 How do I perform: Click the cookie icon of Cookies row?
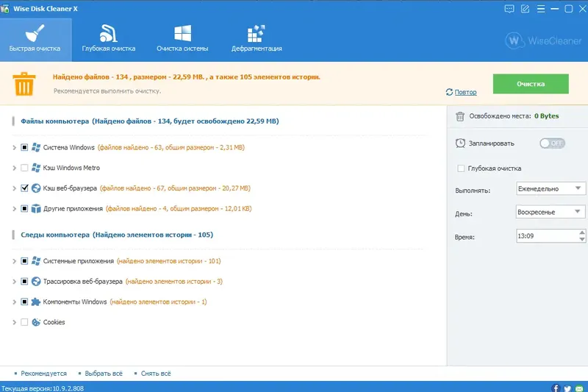tap(36, 322)
